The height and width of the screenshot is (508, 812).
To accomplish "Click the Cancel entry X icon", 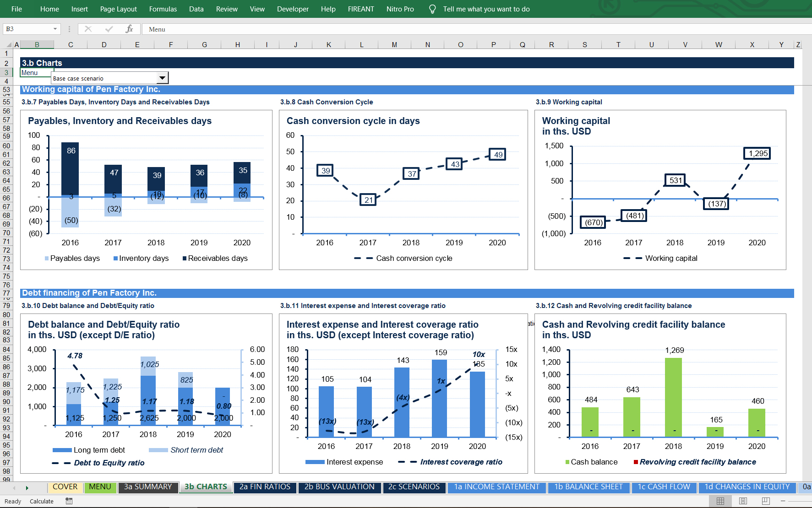I will [x=88, y=29].
